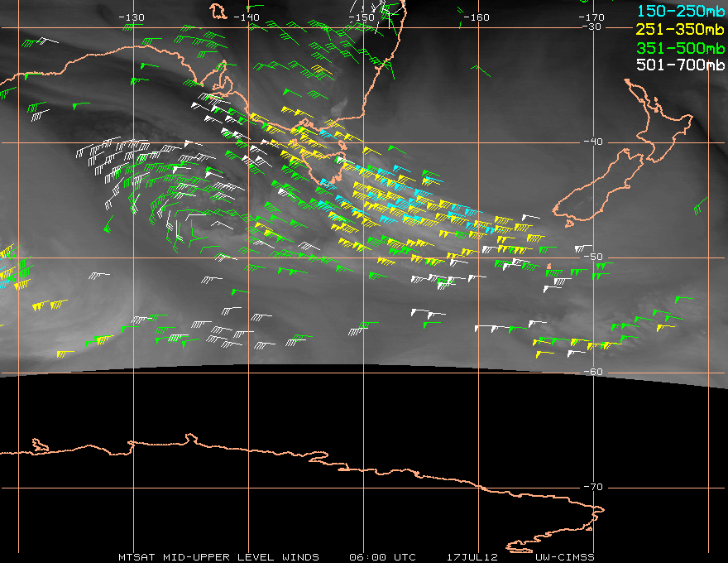The width and height of the screenshot is (728, 563).
Task: Click the -30 latitude label
Action: [x=591, y=26]
